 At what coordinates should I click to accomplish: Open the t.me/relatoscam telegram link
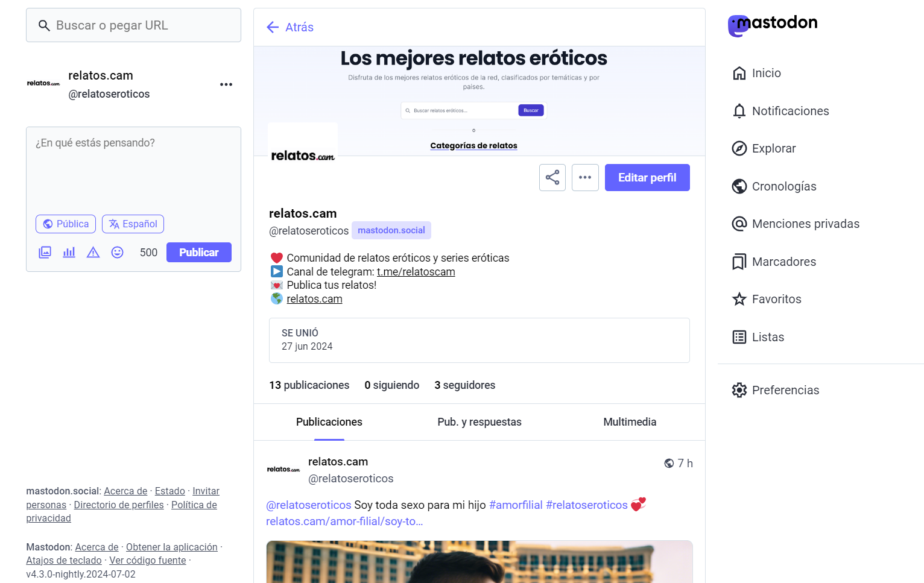point(416,272)
